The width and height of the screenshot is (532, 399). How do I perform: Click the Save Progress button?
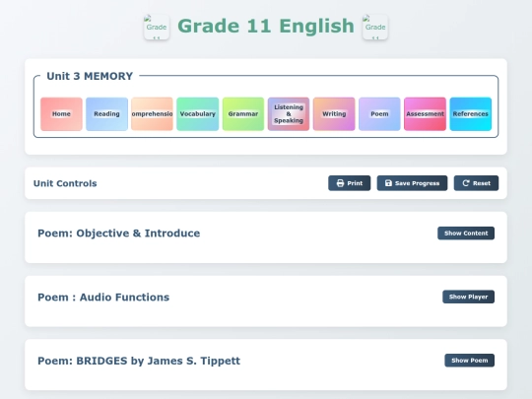click(x=412, y=183)
